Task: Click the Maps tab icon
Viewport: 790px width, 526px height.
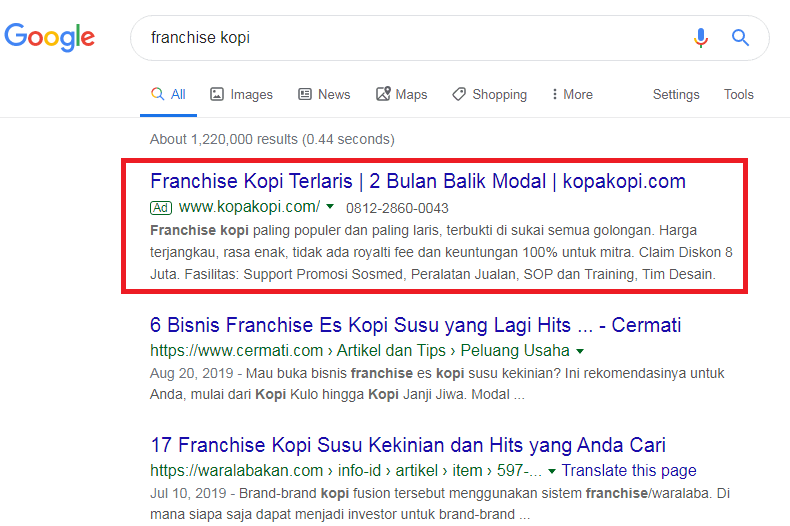Action: click(383, 94)
